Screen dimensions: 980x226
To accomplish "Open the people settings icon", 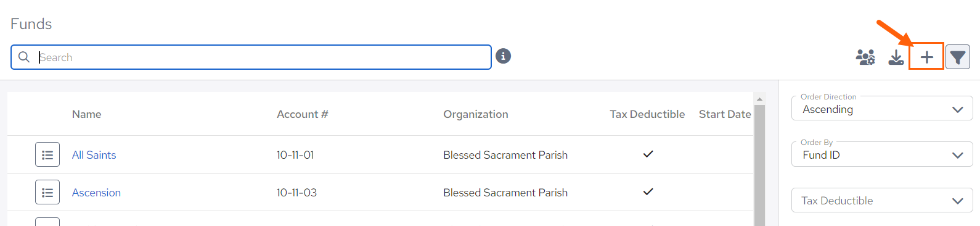I will pyautogui.click(x=865, y=57).
